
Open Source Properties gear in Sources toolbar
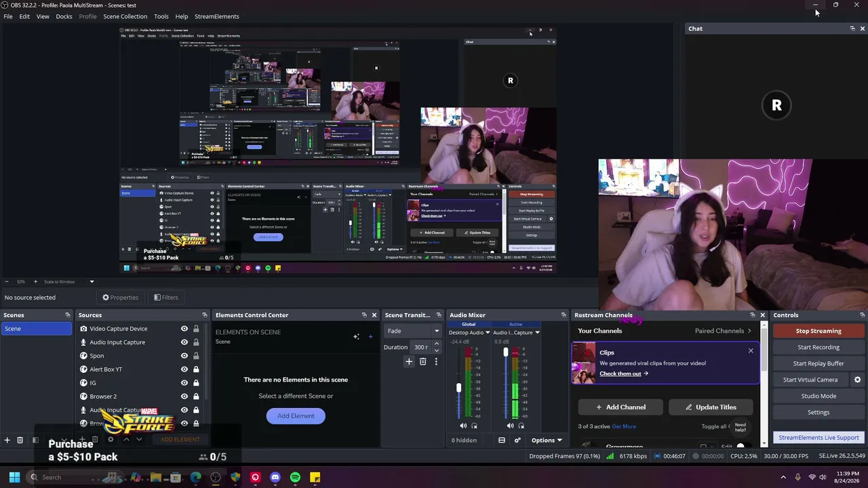[x=111, y=439]
